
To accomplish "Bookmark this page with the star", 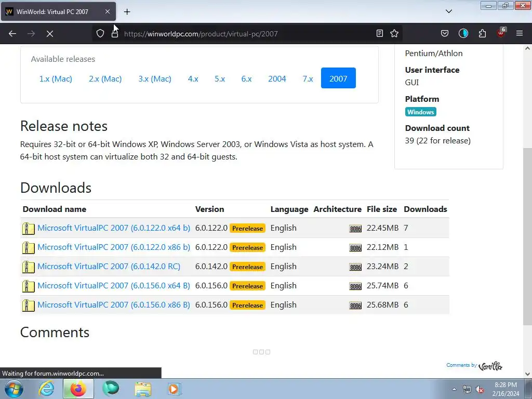I will coord(394,33).
